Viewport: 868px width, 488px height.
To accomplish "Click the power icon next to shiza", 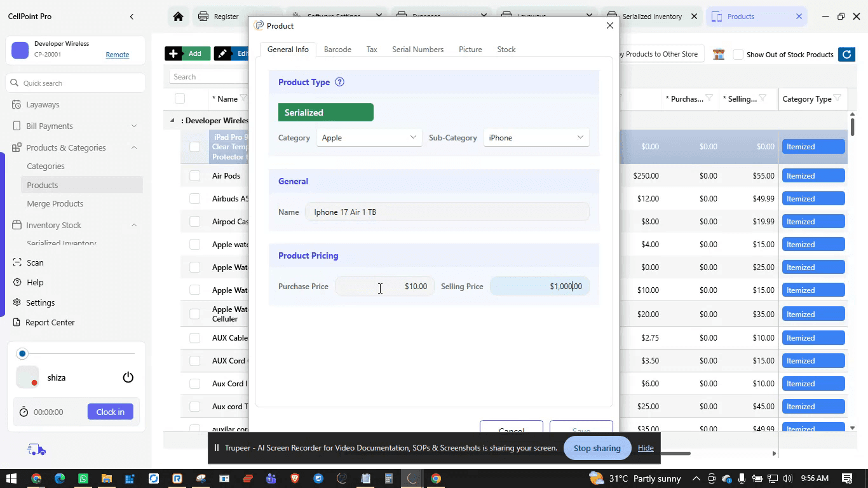I will click(x=128, y=377).
